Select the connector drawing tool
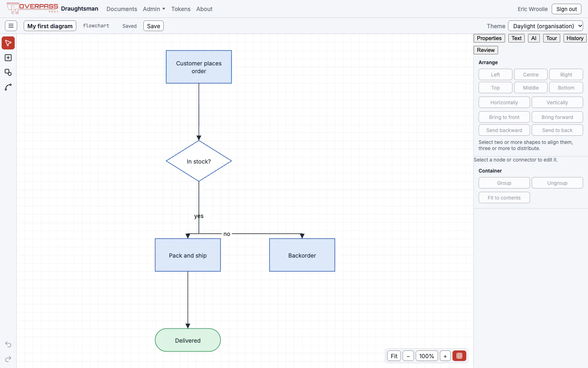The image size is (588, 368). pyautogui.click(x=8, y=87)
